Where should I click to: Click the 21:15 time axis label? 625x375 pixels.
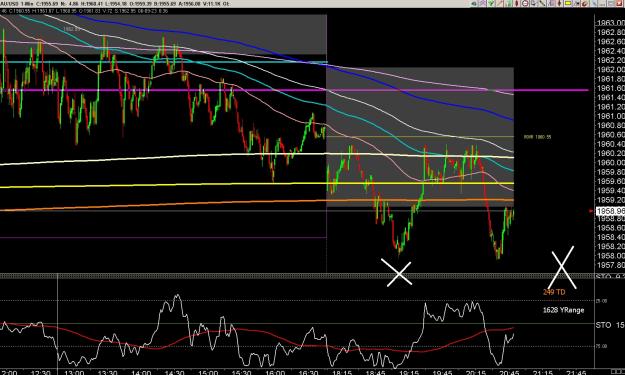pos(542,372)
